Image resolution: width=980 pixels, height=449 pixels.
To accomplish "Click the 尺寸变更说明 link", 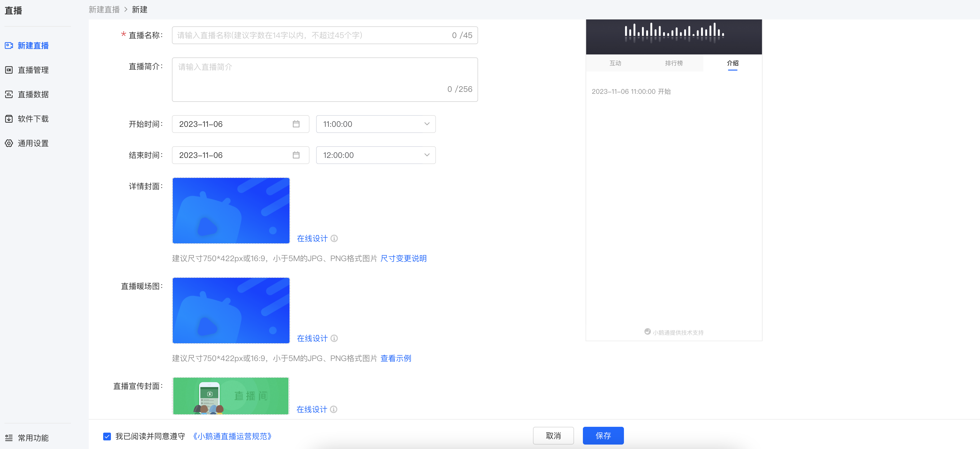I will coord(403,259).
